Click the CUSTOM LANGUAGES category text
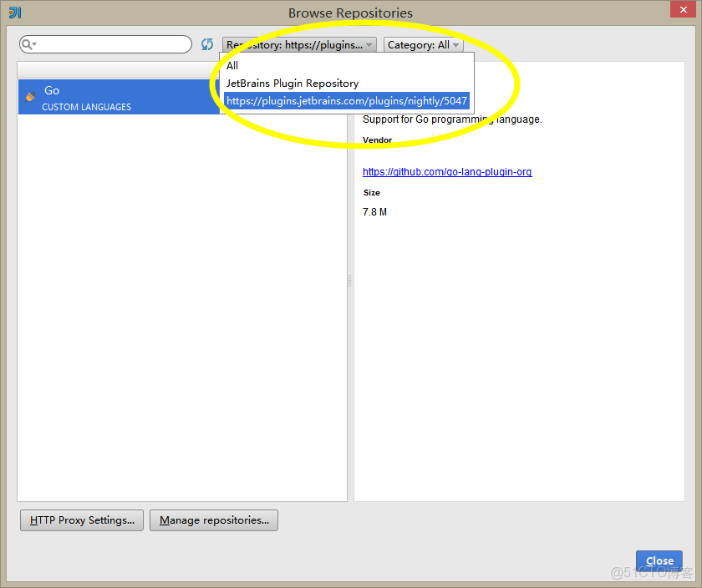Viewport: 702px width, 588px height. [x=86, y=107]
